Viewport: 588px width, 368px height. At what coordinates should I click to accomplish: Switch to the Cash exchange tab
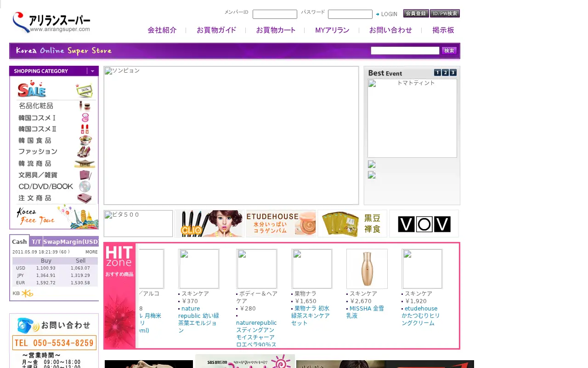point(19,241)
